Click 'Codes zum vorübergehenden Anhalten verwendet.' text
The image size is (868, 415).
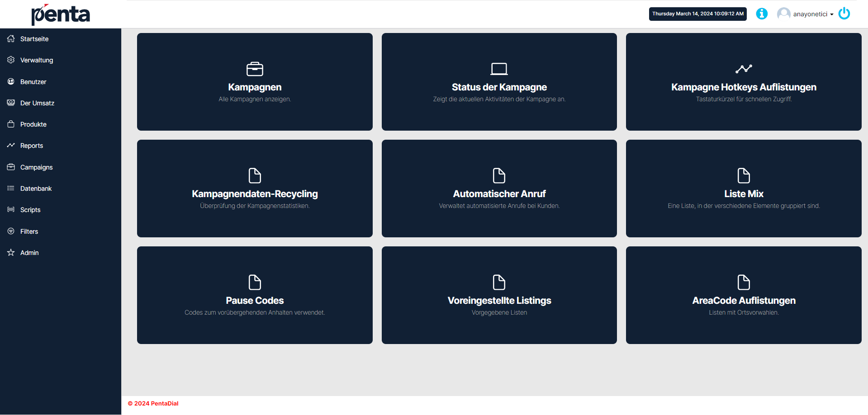click(255, 313)
